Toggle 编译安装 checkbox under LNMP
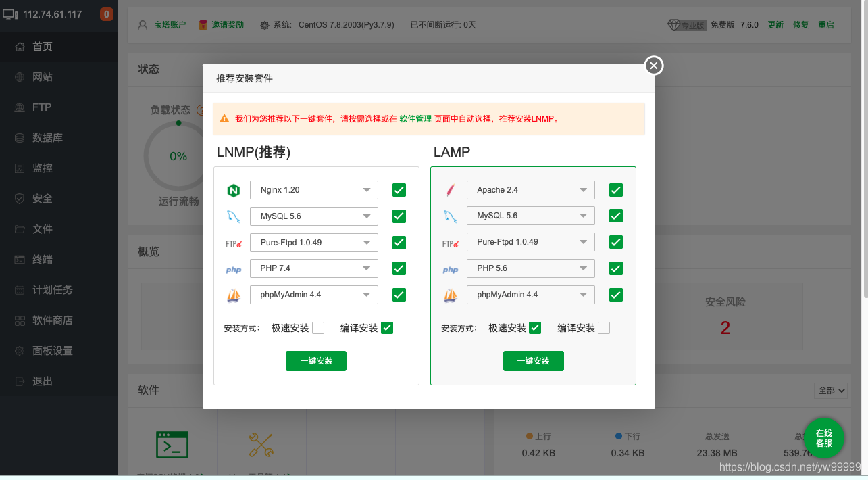This screenshot has height=480, width=868. [387, 328]
